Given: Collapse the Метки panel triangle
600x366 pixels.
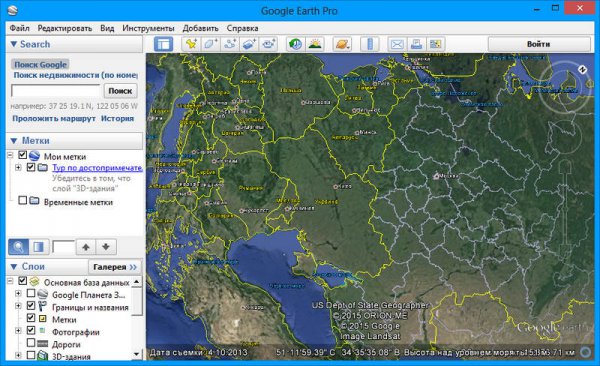Looking at the screenshot, I should coord(13,141).
